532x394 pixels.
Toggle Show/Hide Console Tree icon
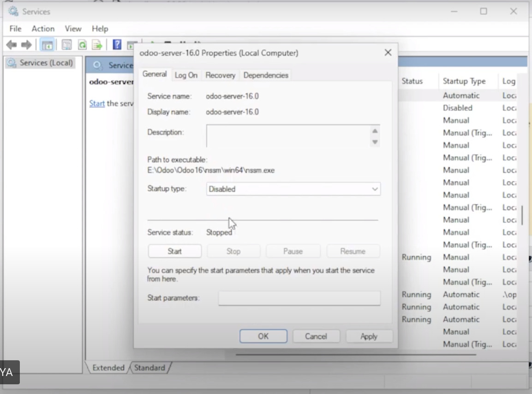coord(47,45)
